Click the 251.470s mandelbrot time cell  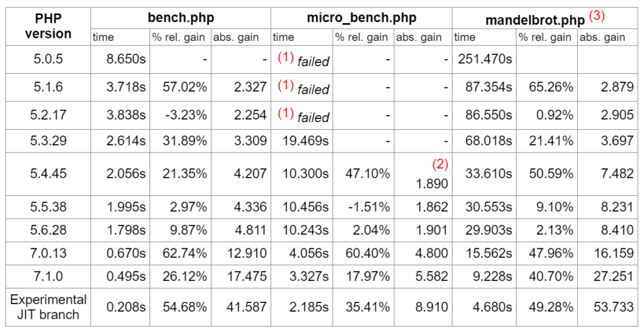click(x=485, y=60)
